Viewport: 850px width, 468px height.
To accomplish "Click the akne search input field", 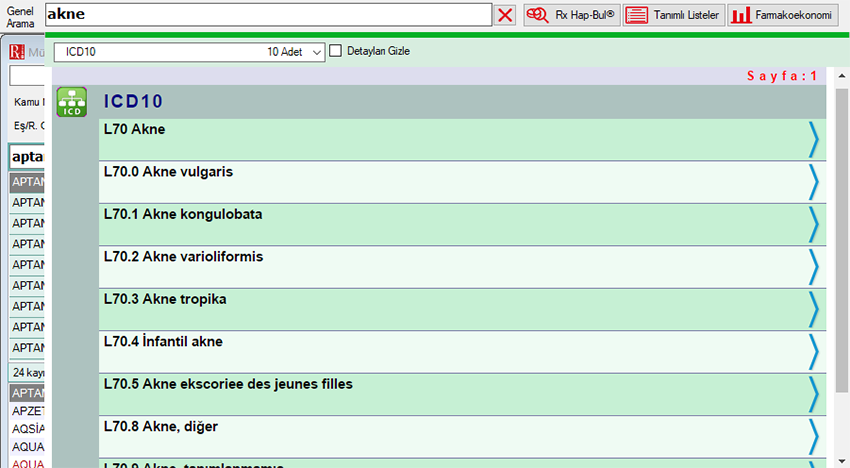I will [268, 15].
